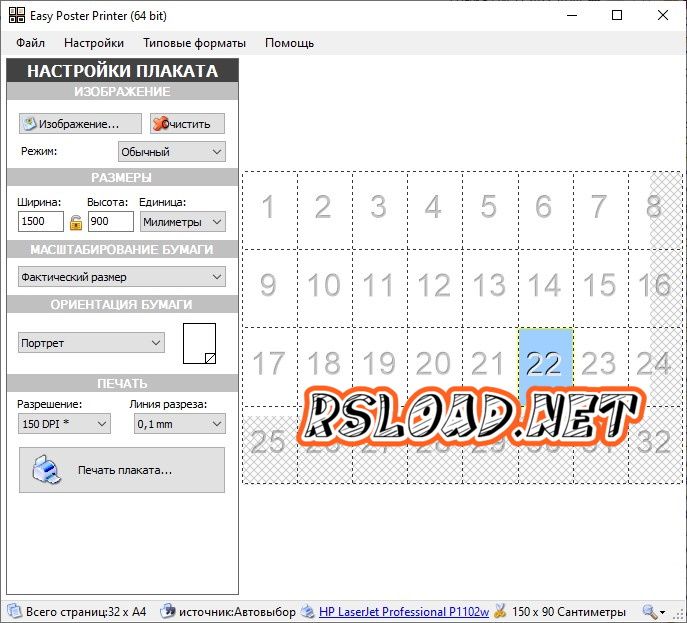Open the Разрешение dropdown showing 150 DPI
This screenshot has width=687, height=623.
click(x=64, y=424)
